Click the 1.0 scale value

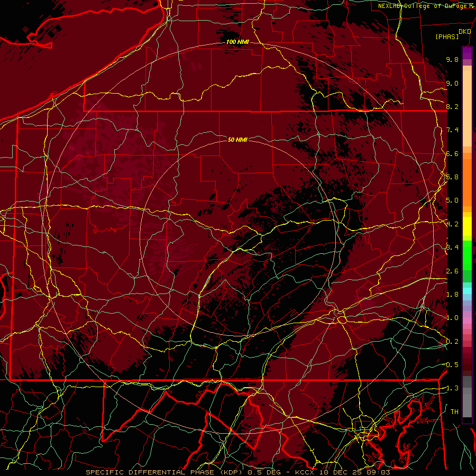tap(452, 318)
